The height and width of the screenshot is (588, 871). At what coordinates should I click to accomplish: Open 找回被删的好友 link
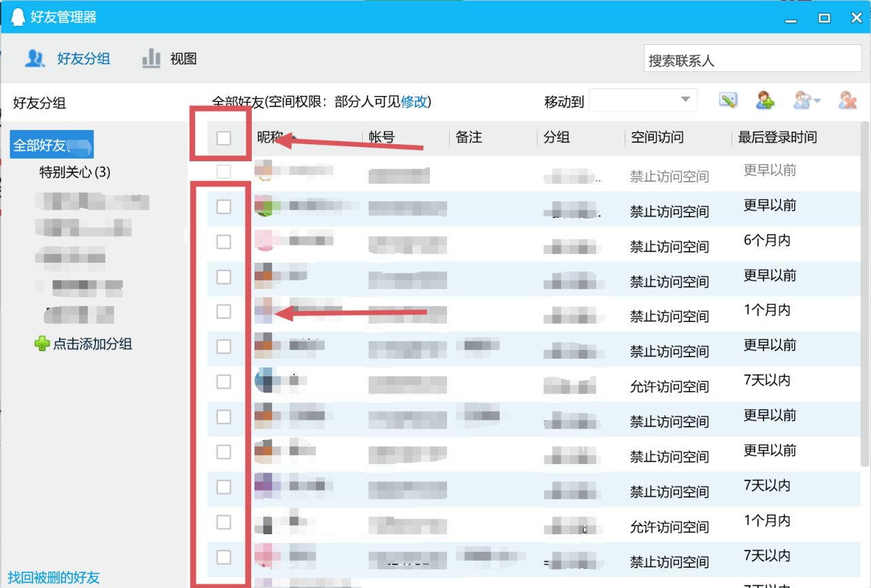pos(54,576)
